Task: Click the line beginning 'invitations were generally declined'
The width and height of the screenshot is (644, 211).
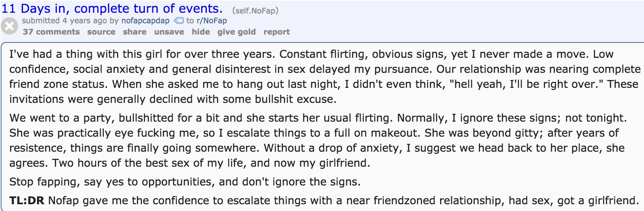Action: pos(173,99)
